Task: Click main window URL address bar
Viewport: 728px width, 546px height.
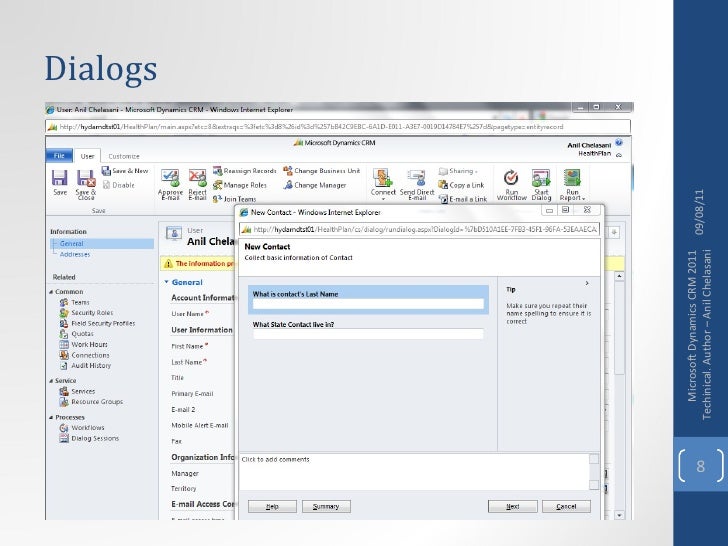Action: (338, 127)
